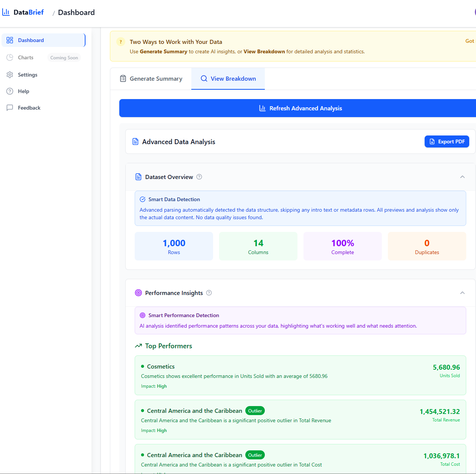Collapse the Performance Insights section

(462, 293)
